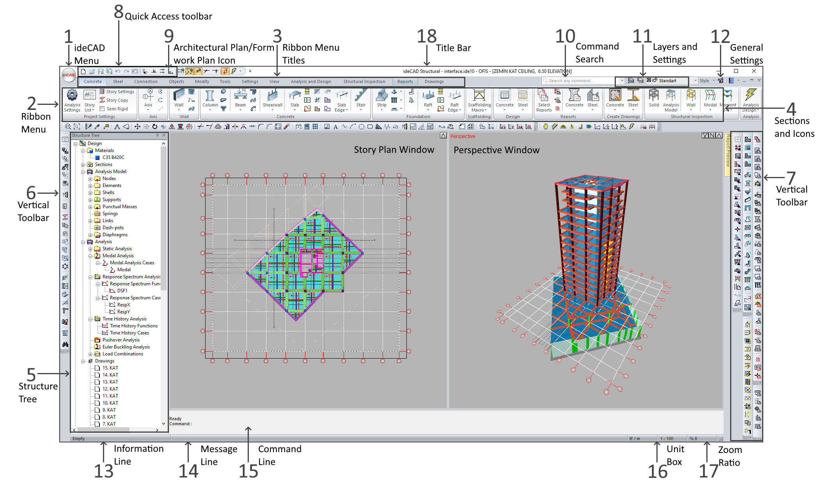Switch to the Steel ribbon tab
821x504 pixels.
pyautogui.click(x=118, y=81)
